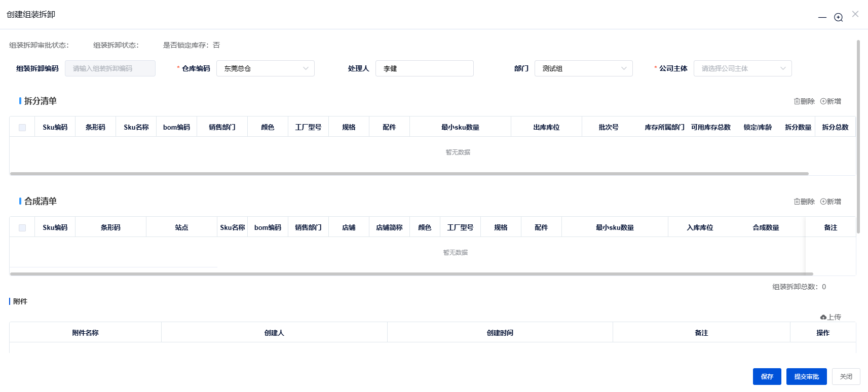The image size is (868, 392).
Task: Click 批次号 column header
Action: (609, 127)
